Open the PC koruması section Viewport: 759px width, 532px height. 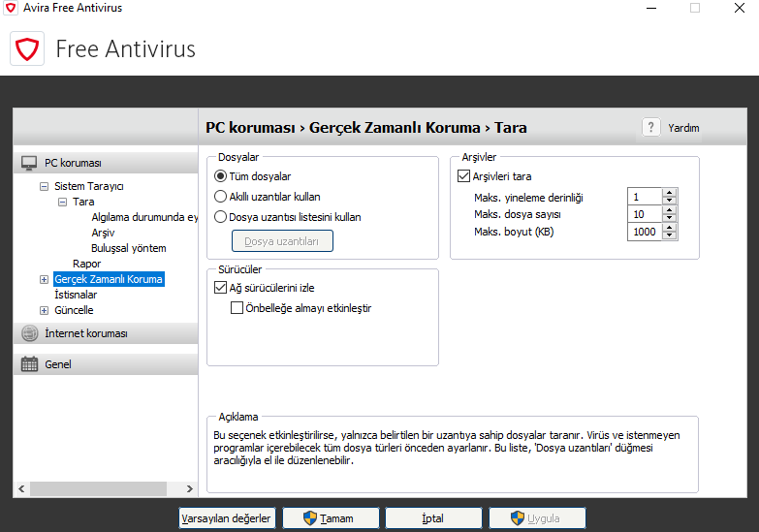tap(106, 163)
